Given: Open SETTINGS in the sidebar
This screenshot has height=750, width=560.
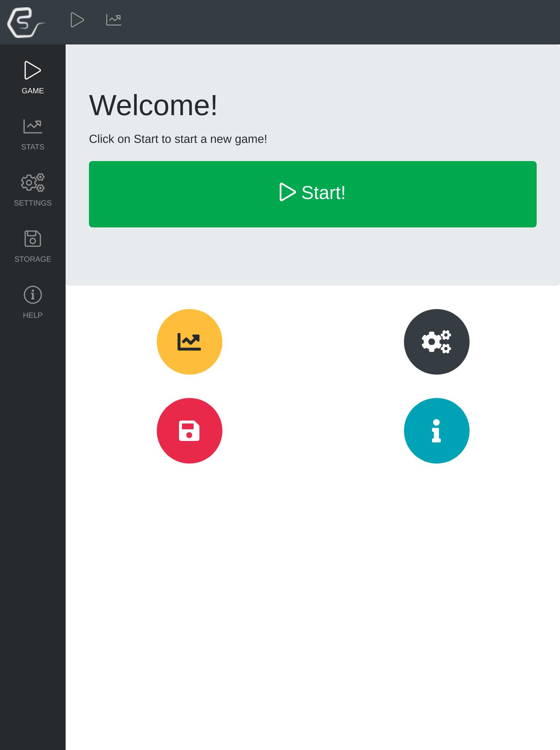Looking at the screenshot, I should [33, 190].
